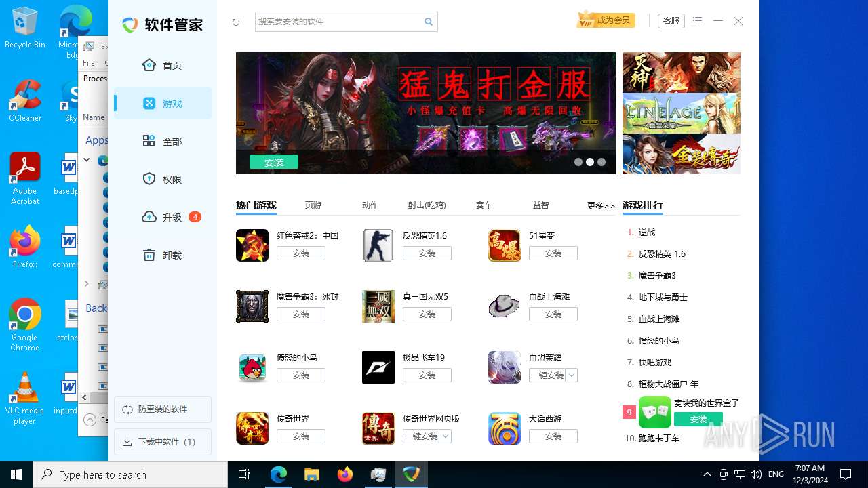Click the 红色警戒2 game icon
Screen dimensions: 868x488
click(252, 245)
